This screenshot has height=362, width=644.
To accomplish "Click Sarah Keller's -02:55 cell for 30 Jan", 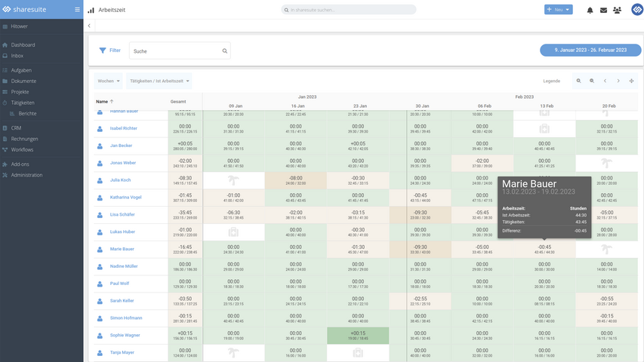I will [421, 301].
